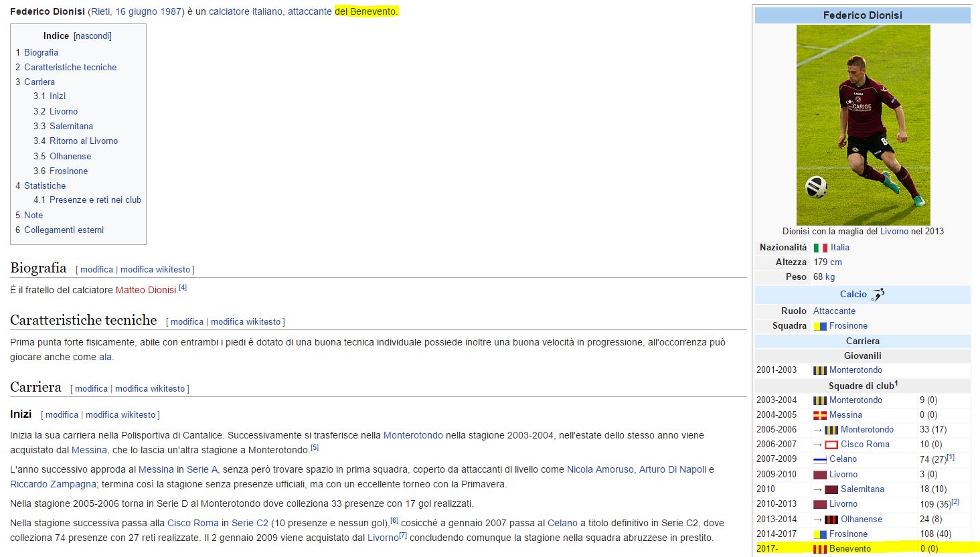Open the calciatore link in the intro
The height and width of the screenshot is (557, 980).
tap(229, 12)
